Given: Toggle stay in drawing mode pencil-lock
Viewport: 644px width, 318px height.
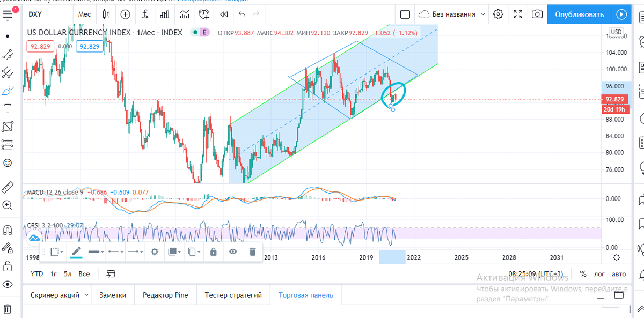Looking at the screenshot, I should tap(8, 248).
